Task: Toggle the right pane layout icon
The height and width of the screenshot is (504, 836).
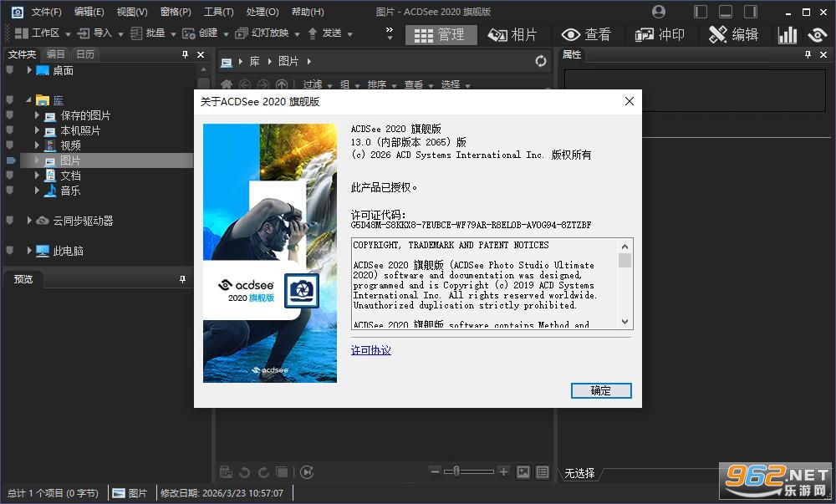Action: [x=751, y=12]
